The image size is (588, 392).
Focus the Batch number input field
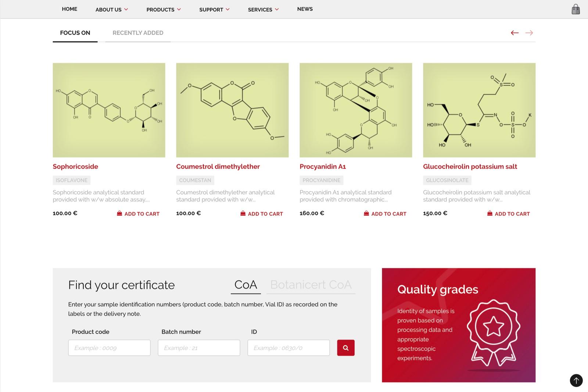click(199, 348)
